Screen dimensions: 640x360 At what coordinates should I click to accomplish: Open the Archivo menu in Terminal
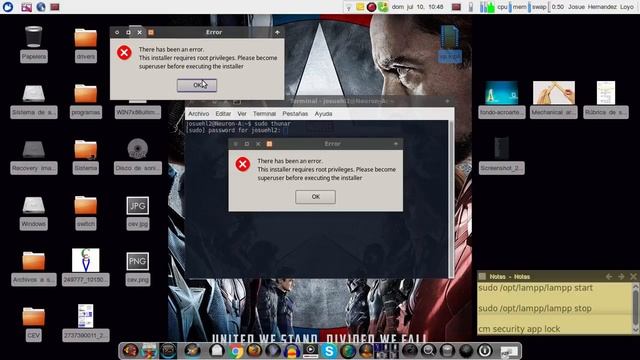click(198, 114)
